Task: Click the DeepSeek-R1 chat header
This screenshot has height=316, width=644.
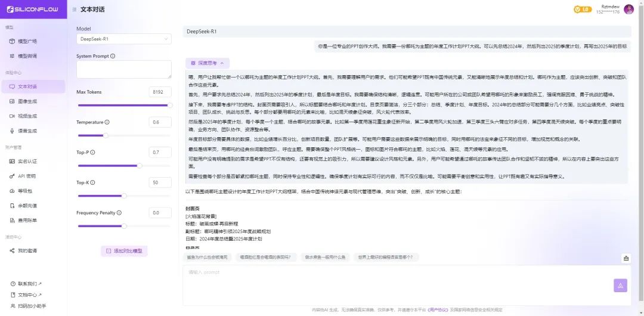Action: tap(407, 32)
